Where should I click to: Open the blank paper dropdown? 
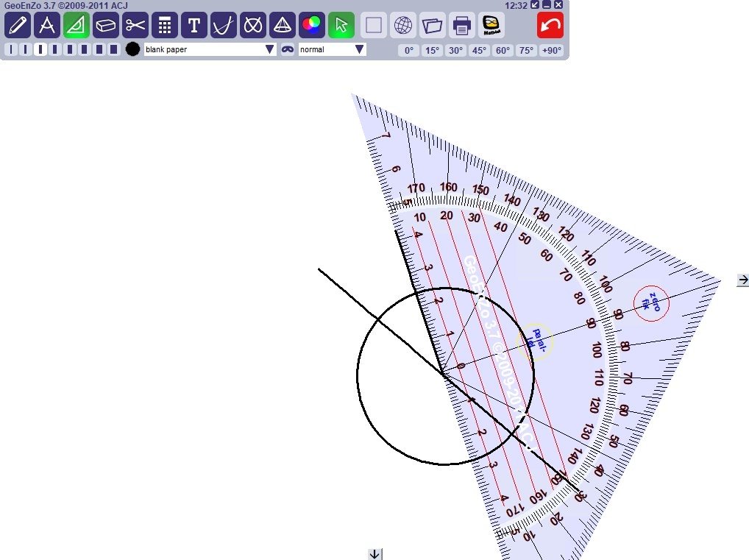210,49
